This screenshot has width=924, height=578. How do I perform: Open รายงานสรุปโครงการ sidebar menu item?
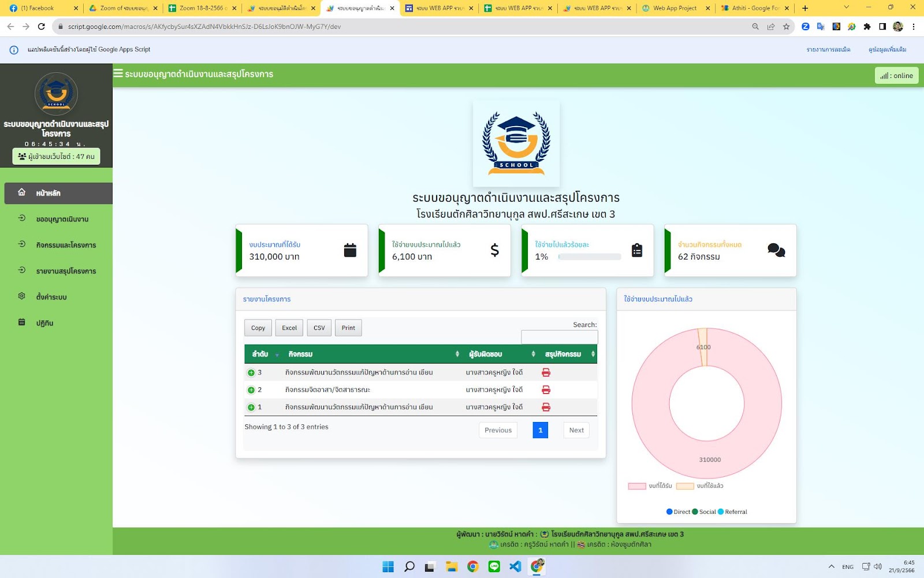pos(66,271)
